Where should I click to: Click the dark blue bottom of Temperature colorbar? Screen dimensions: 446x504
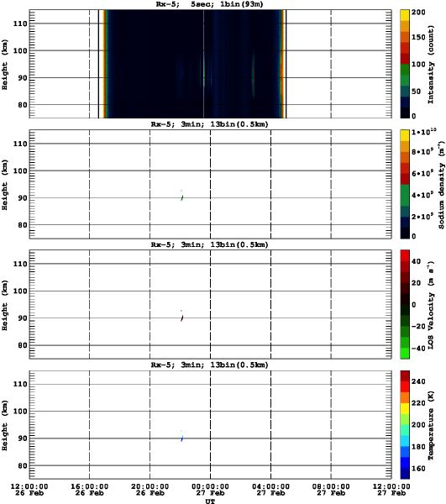pyautogui.click(x=405, y=474)
